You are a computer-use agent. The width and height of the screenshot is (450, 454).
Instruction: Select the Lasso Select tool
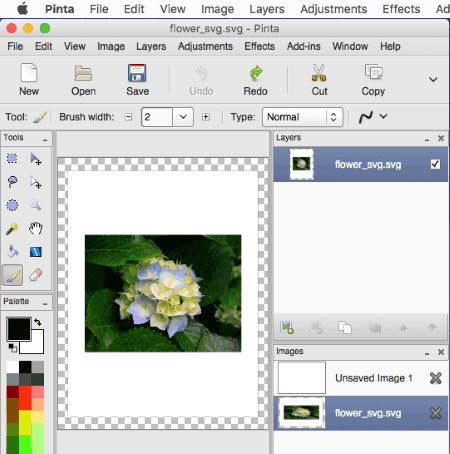(x=12, y=182)
